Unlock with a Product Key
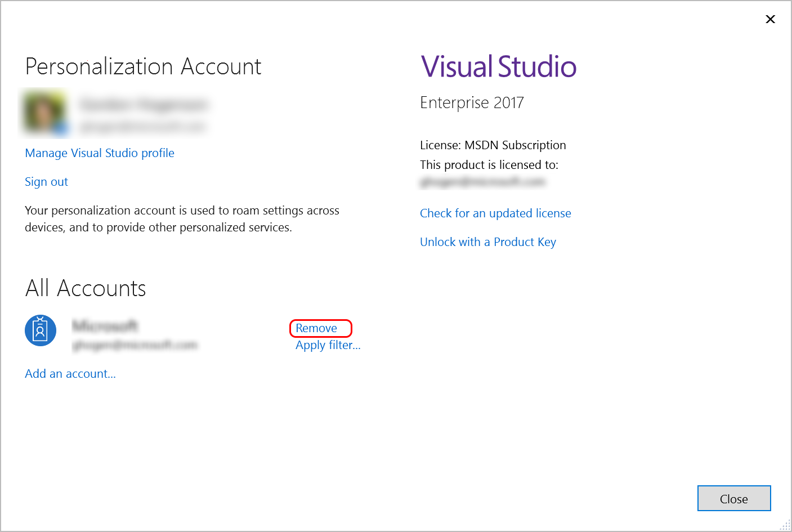Screen dimensions: 792x532 [487, 242]
